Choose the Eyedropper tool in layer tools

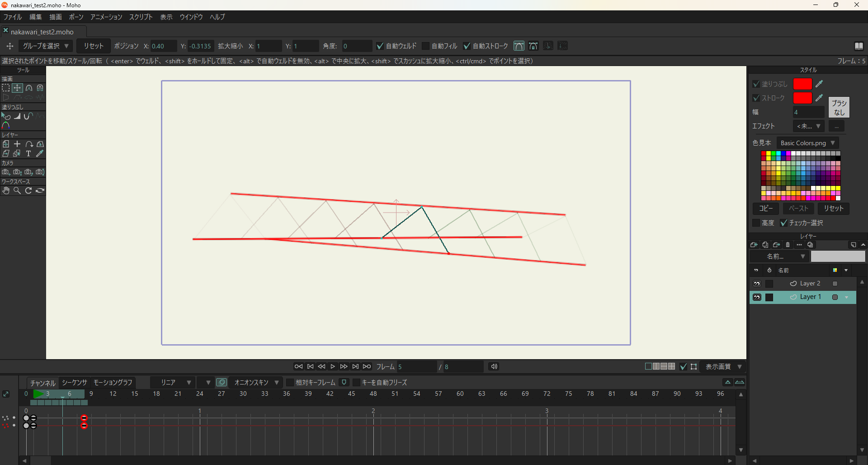coord(40,154)
